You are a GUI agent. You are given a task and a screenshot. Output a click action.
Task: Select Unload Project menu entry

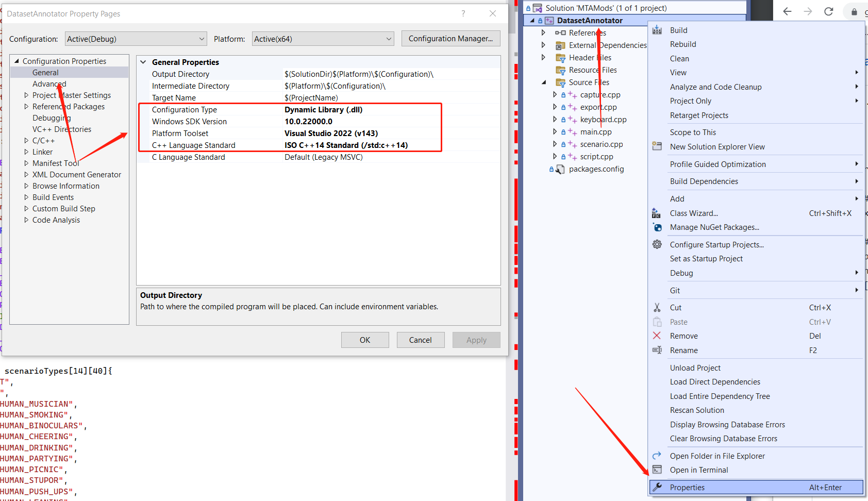click(x=695, y=368)
